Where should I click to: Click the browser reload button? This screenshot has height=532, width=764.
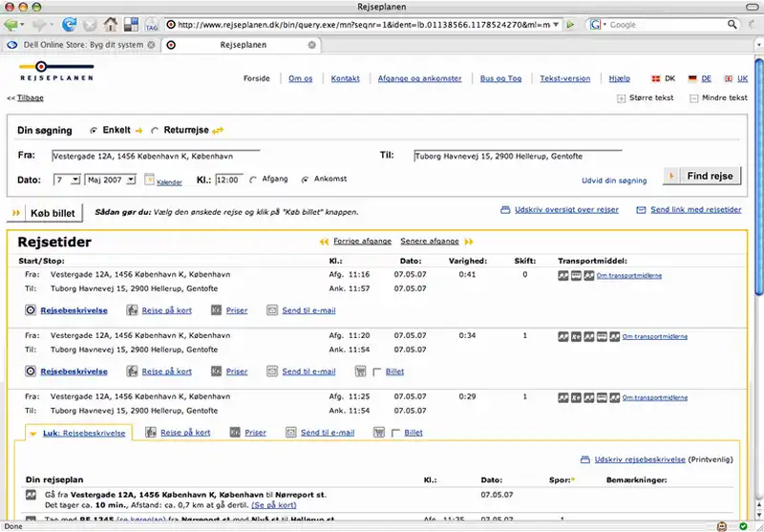coord(70,24)
